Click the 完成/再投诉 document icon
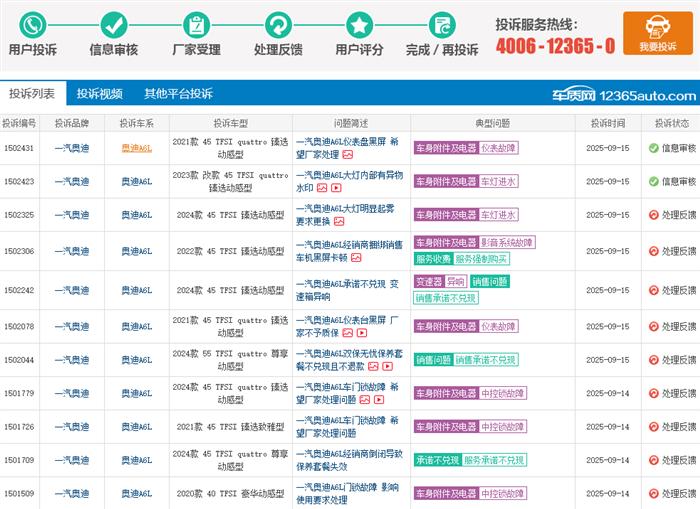Screen dimensions: 700x509 (440, 24)
